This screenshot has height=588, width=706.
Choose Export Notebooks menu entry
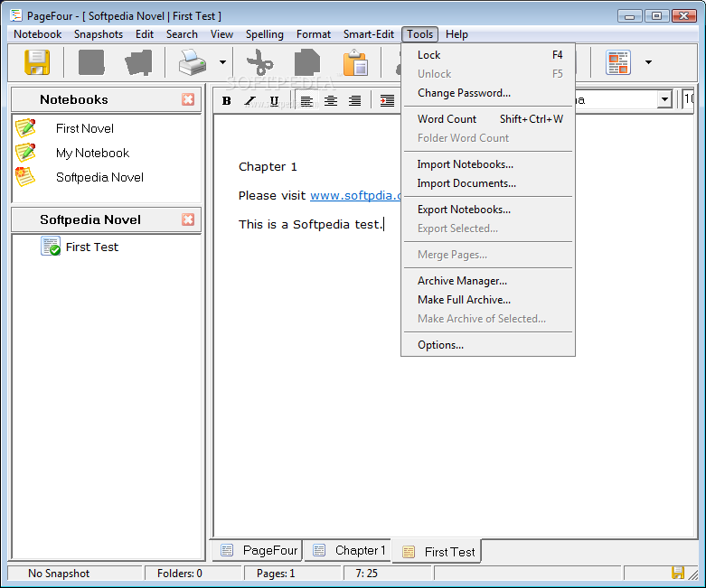point(488,210)
